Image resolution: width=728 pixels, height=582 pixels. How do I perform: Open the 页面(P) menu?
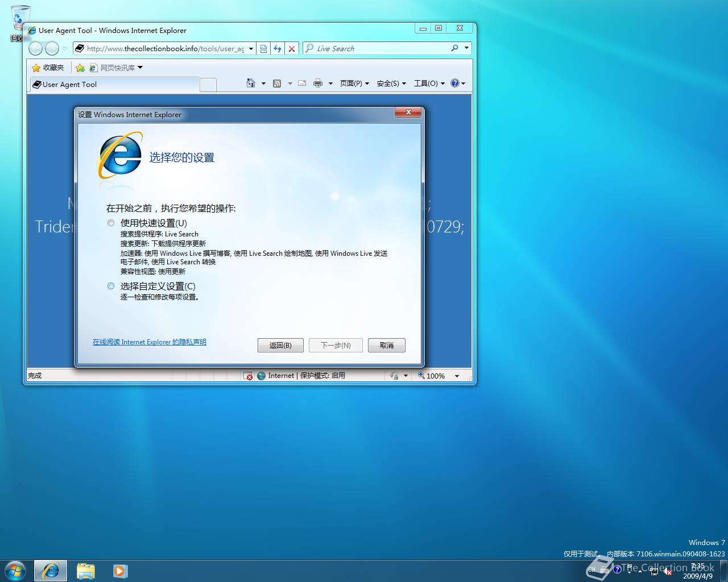click(x=354, y=84)
